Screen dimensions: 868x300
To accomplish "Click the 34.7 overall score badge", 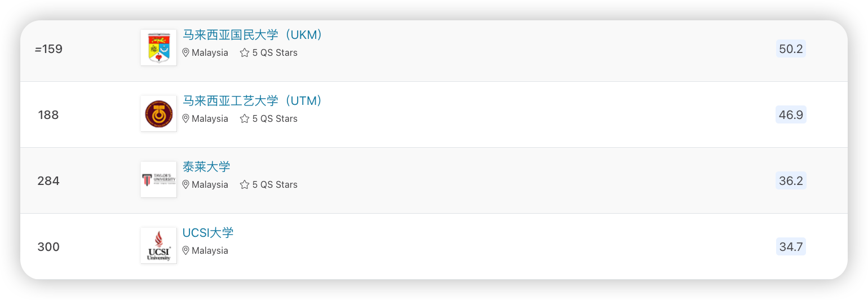I will (x=791, y=247).
